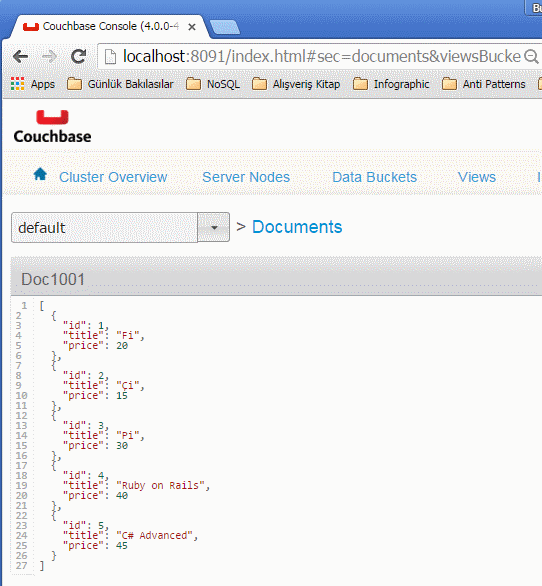Click the page icon in the address bar

point(110,57)
